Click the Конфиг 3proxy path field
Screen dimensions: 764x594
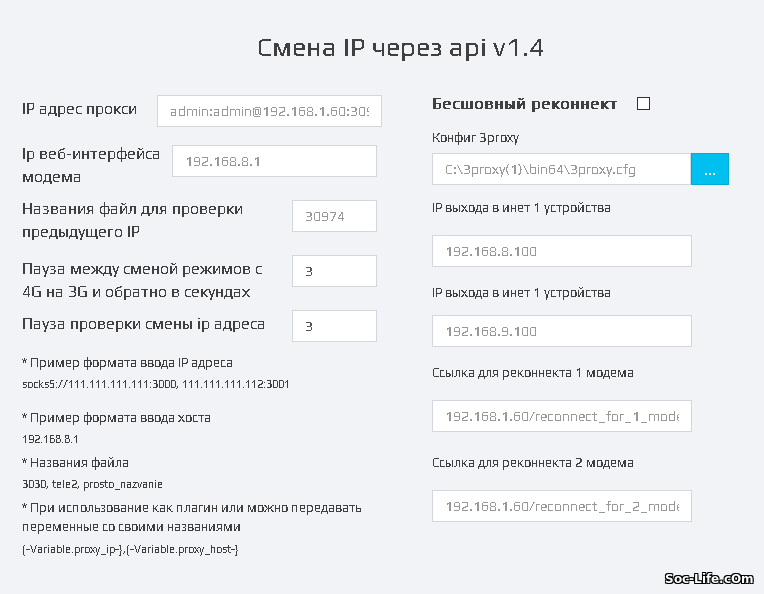(561, 169)
